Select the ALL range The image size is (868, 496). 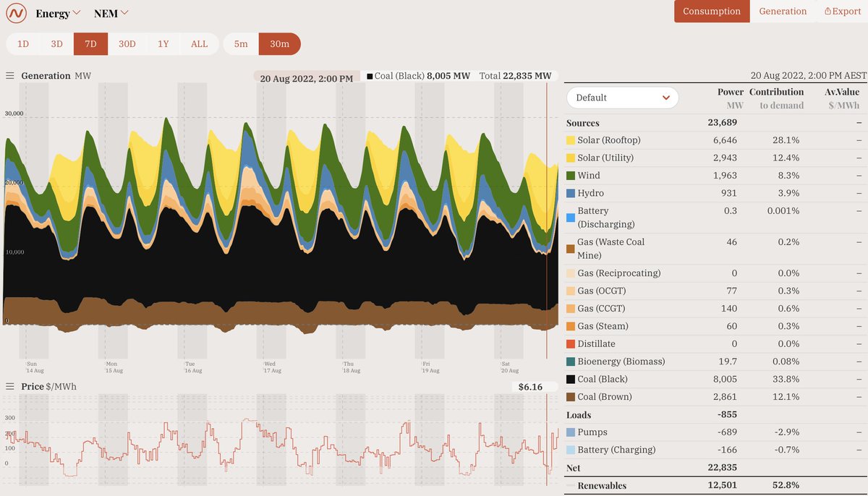tap(200, 44)
